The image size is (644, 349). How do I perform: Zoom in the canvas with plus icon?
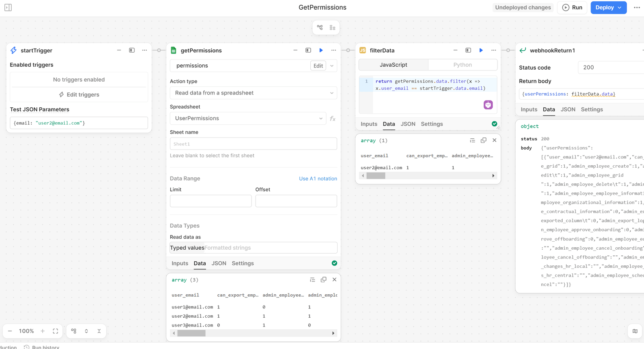pyautogui.click(x=43, y=331)
